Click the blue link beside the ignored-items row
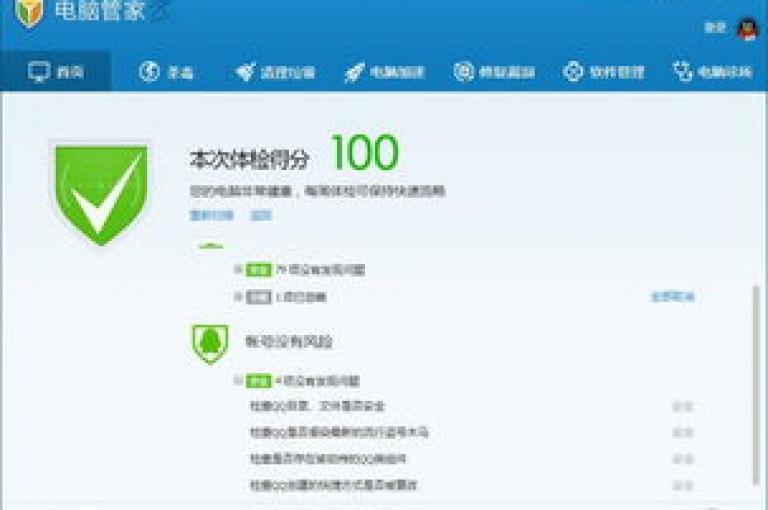This screenshot has height=510, width=768. tap(672, 296)
